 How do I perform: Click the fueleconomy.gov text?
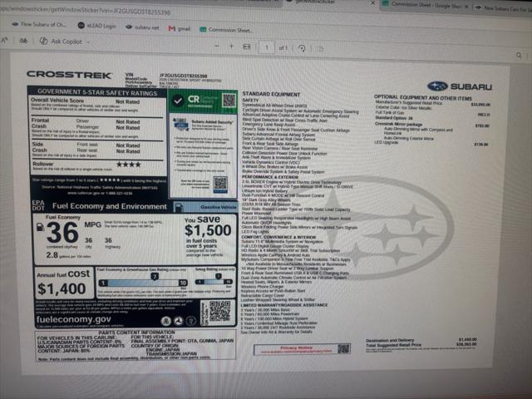(74, 319)
